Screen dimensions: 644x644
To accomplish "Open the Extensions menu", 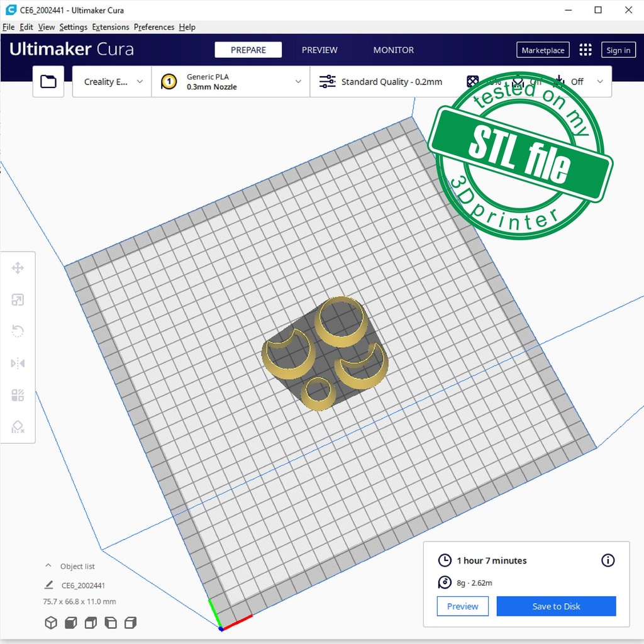I will tap(111, 27).
